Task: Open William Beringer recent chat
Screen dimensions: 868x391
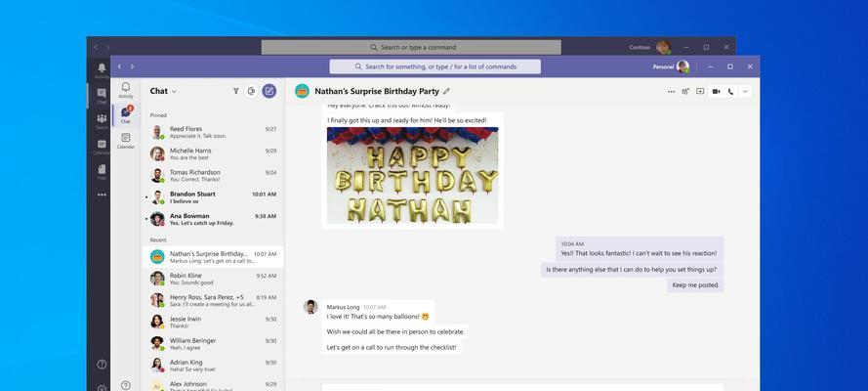Action: point(213,344)
